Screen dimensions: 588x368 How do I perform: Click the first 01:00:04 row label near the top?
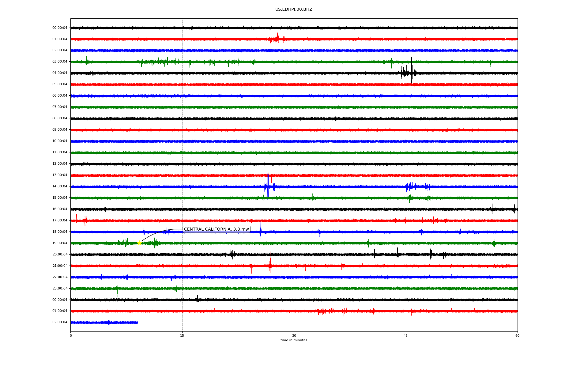(60, 39)
